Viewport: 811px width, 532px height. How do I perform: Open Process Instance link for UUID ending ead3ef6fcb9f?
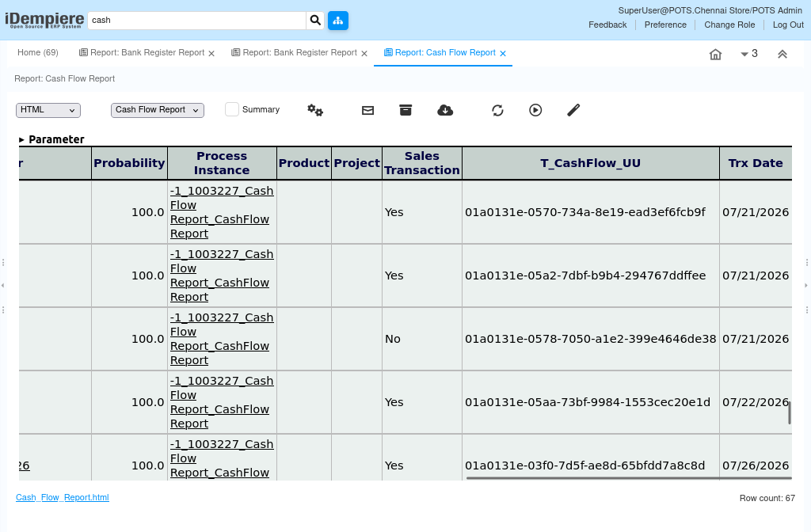[x=222, y=212]
